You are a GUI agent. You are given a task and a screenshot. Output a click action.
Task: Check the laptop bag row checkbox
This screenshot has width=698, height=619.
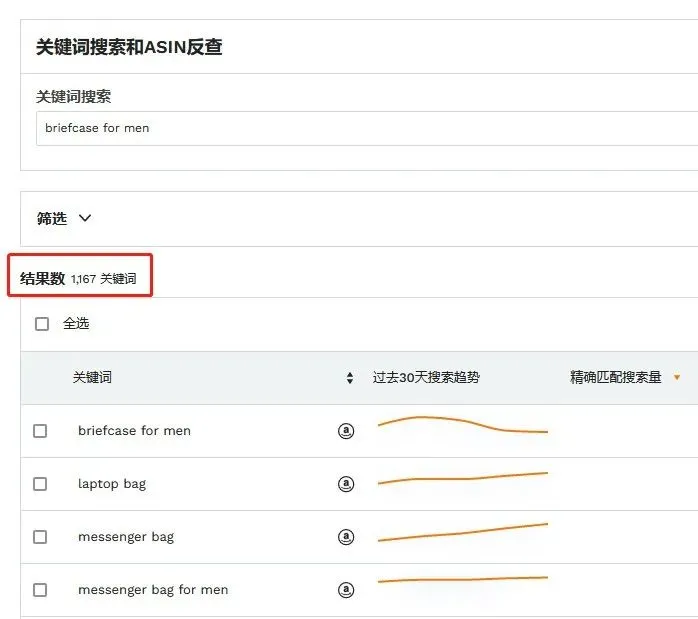point(40,484)
